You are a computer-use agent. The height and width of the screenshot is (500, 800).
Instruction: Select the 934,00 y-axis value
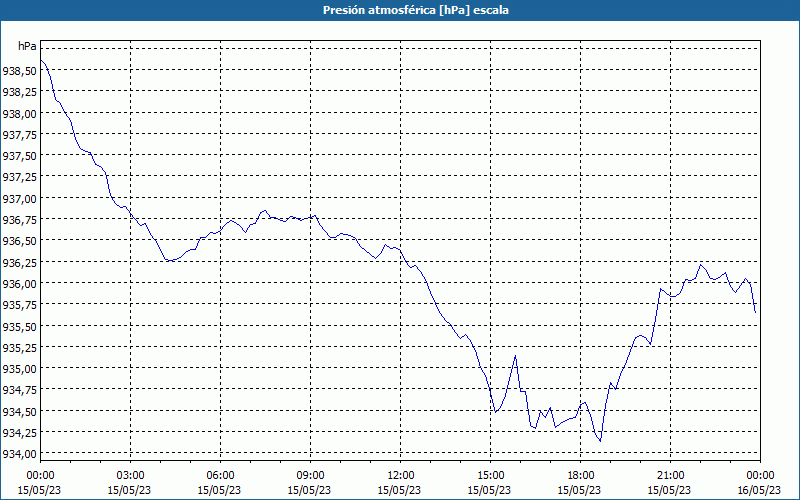pyautogui.click(x=19, y=453)
